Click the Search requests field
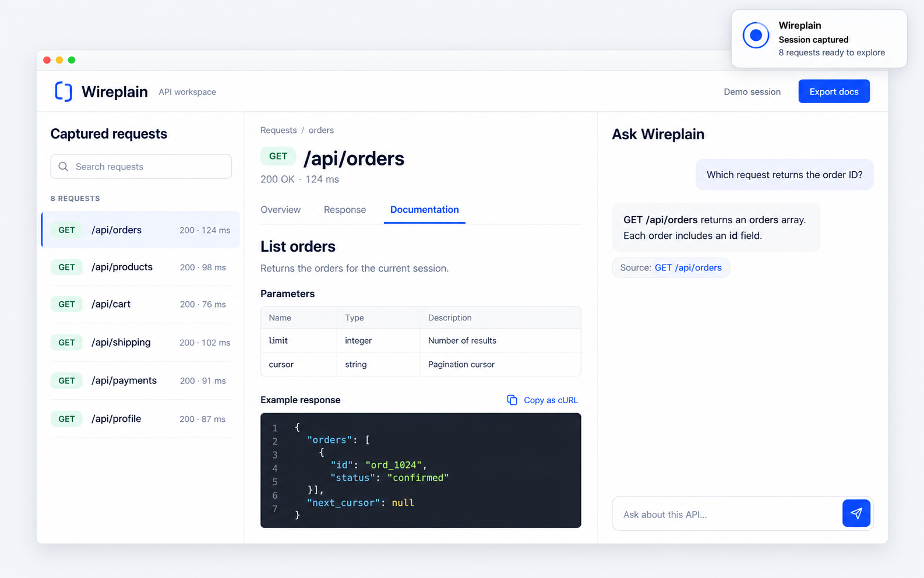This screenshot has height=578, width=924. (x=141, y=167)
